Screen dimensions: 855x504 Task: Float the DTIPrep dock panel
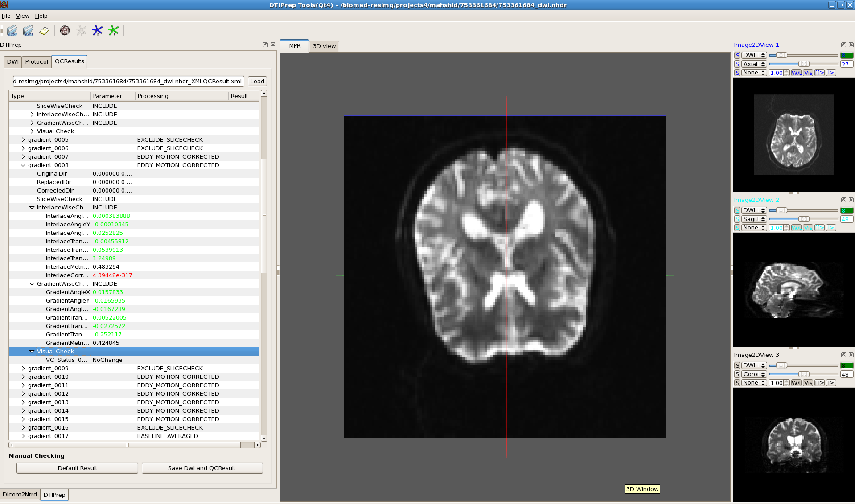tap(265, 45)
